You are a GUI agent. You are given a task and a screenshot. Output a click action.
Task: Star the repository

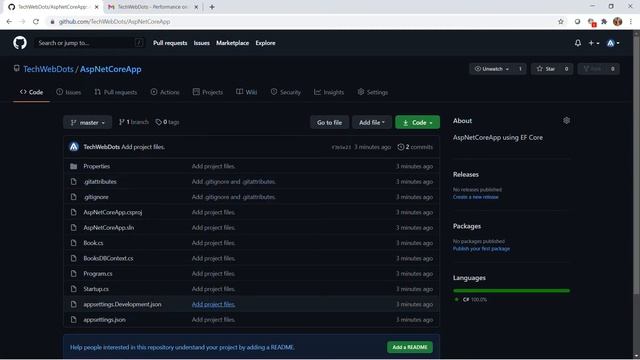point(546,69)
